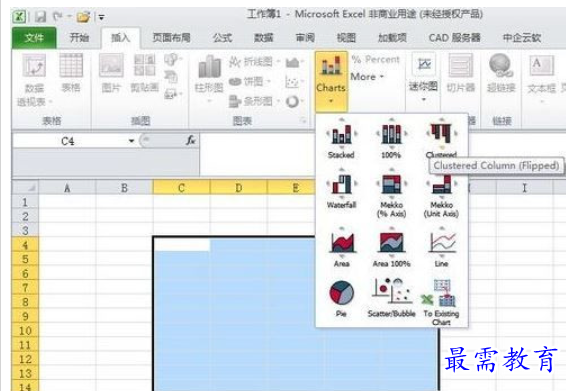Open the 文件 file tab

click(34, 38)
